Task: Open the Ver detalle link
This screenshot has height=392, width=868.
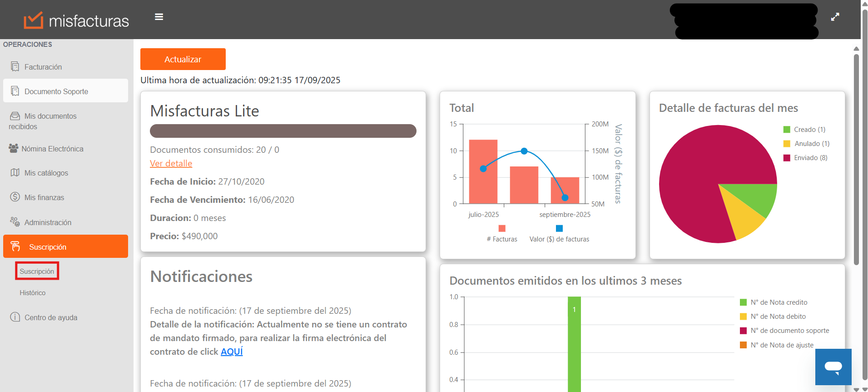Action: click(171, 163)
